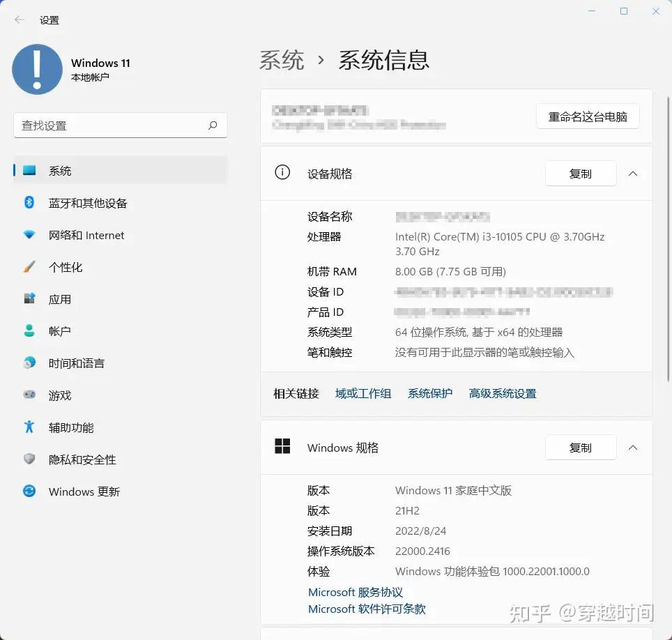
Task: Focus the 查找设置 search field
Action: [121, 125]
